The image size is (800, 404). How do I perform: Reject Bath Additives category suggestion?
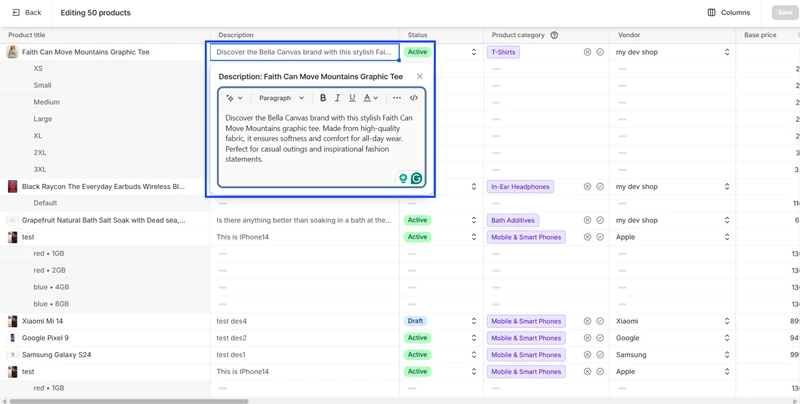tap(587, 220)
